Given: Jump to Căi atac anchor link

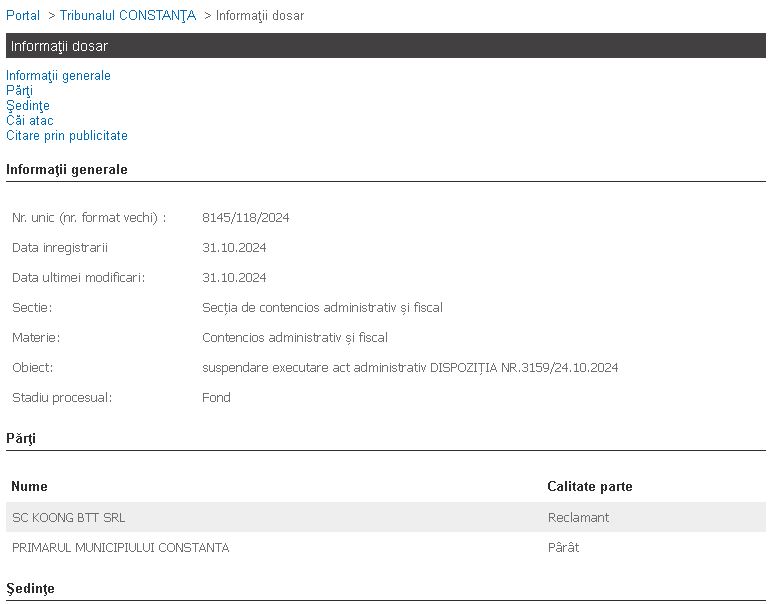Looking at the screenshot, I should [30, 120].
